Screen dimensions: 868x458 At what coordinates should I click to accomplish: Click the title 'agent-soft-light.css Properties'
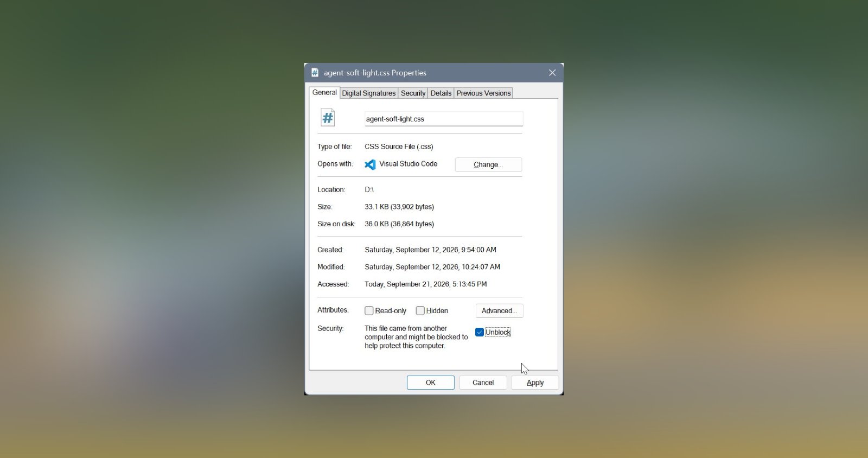click(x=375, y=73)
